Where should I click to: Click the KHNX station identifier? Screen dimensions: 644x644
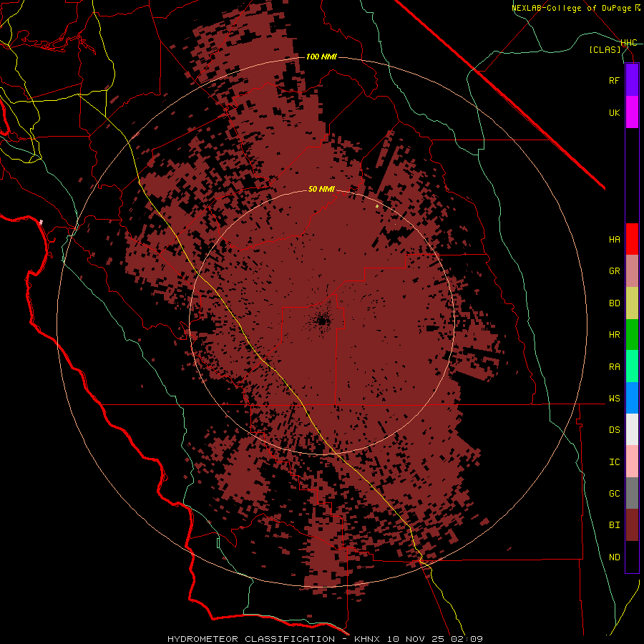pyautogui.click(x=367, y=639)
